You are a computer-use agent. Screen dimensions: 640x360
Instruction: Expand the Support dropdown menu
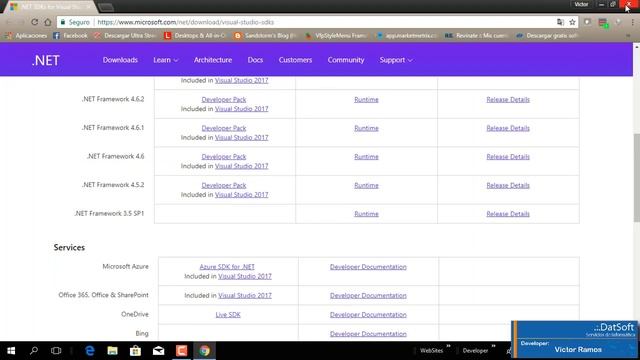click(396, 60)
